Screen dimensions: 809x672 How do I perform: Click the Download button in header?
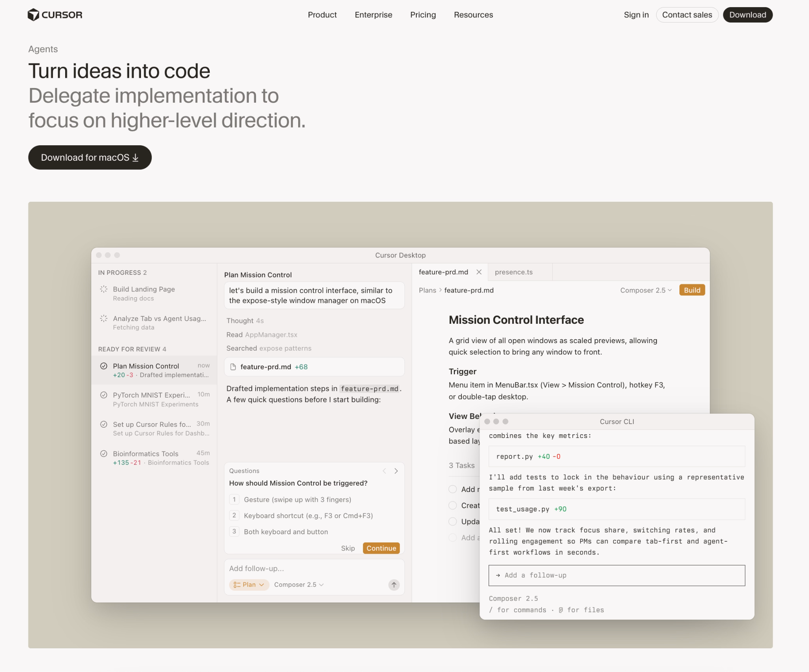[x=748, y=15]
